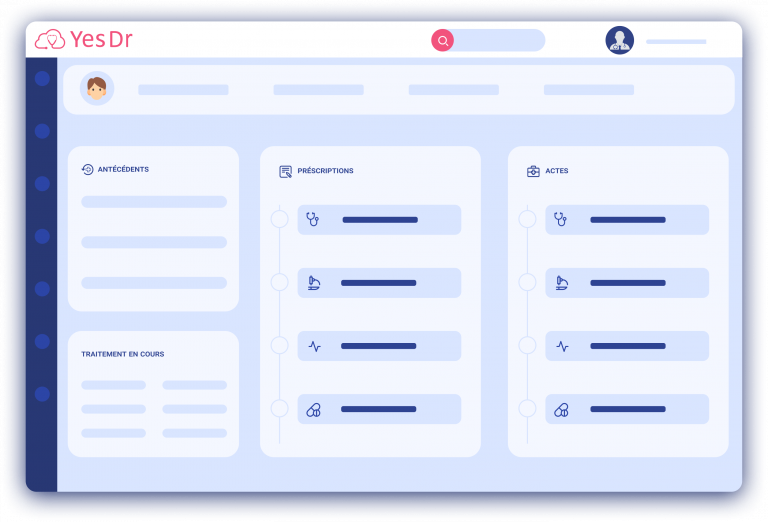This screenshot has height=522, width=768.
Task: Toggle the circle beside Préscriptions pills row
Action: tap(279, 408)
